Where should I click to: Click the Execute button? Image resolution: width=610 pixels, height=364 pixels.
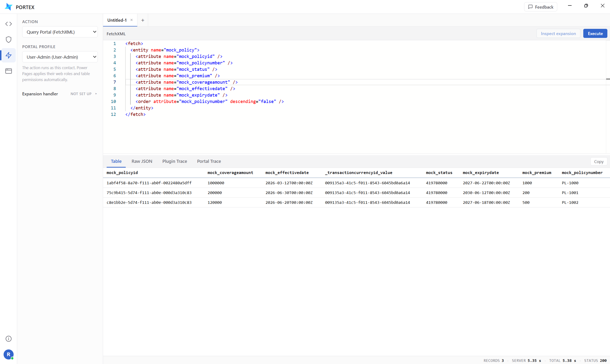point(595,33)
